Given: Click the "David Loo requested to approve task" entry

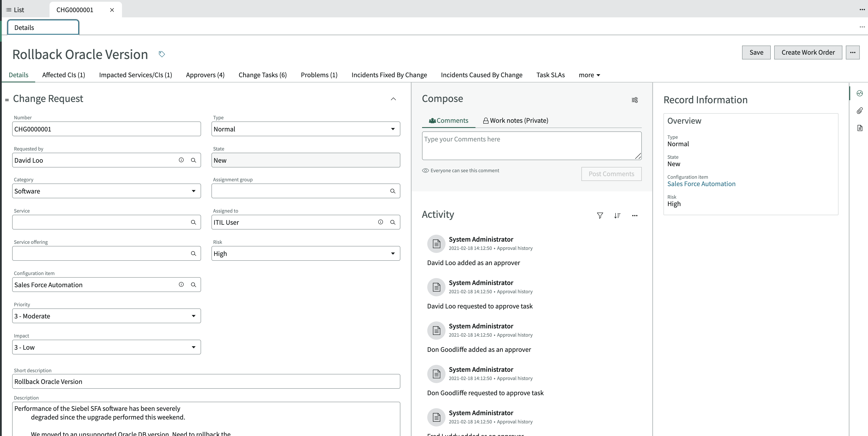Looking at the screenshot, I should pos(480,306).
